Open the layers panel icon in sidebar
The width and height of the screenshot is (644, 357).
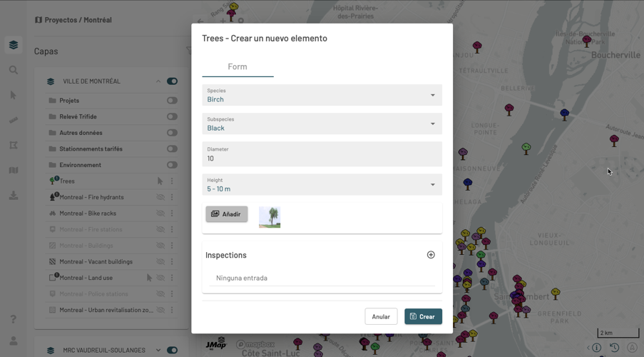(x=14, y=45)
